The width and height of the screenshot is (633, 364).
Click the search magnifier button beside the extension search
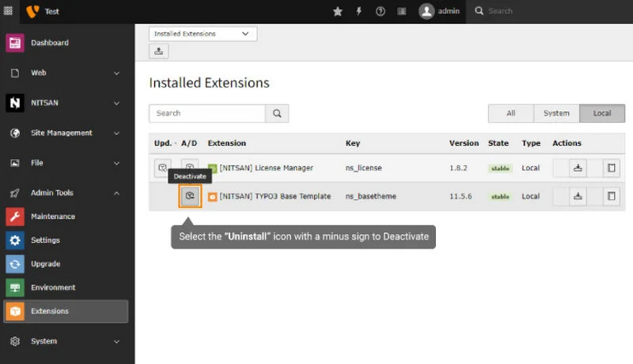(277, 114)
